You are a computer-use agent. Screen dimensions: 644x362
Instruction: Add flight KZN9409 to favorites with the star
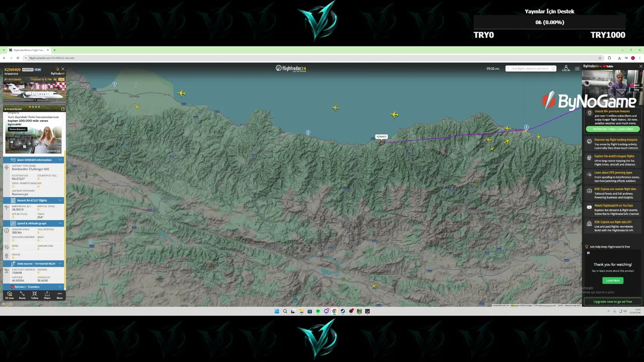pyautogui.click(x=57, y=69)
